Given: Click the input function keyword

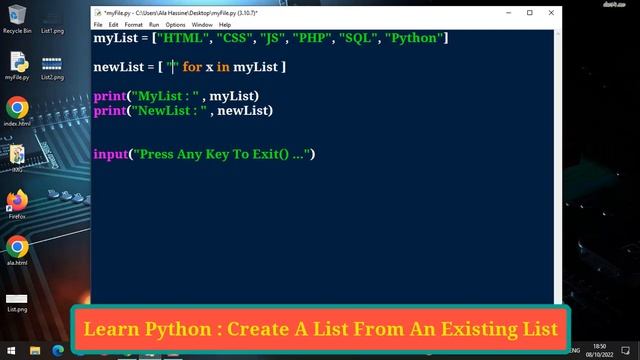Looking at the screenshot, I should pyautogui.click(x=111, y=154).
